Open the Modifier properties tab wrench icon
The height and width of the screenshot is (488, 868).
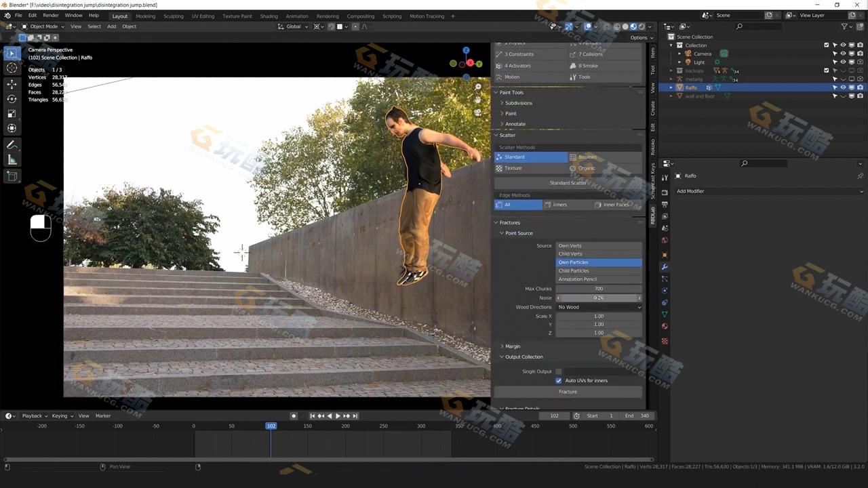(665, 266)
